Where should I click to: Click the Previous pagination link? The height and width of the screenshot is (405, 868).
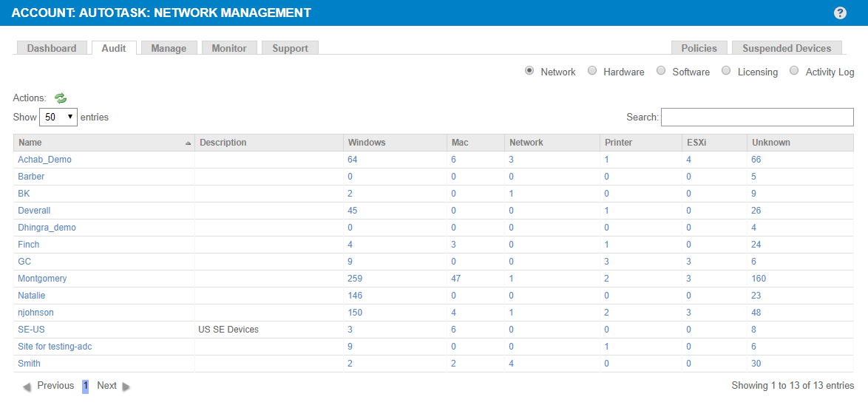(55, 386)
